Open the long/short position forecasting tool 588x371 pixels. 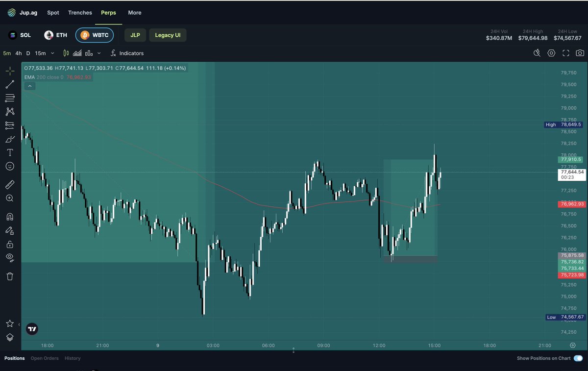click(10, 125)
